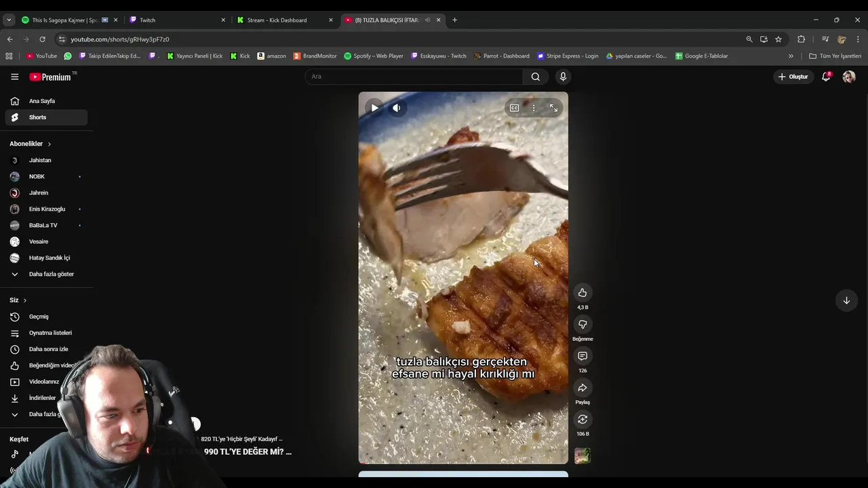The width and height of the screenshot is (868, 488).
Task: Open the YouTube hamburger guide menu
Action: click(15, 77)
